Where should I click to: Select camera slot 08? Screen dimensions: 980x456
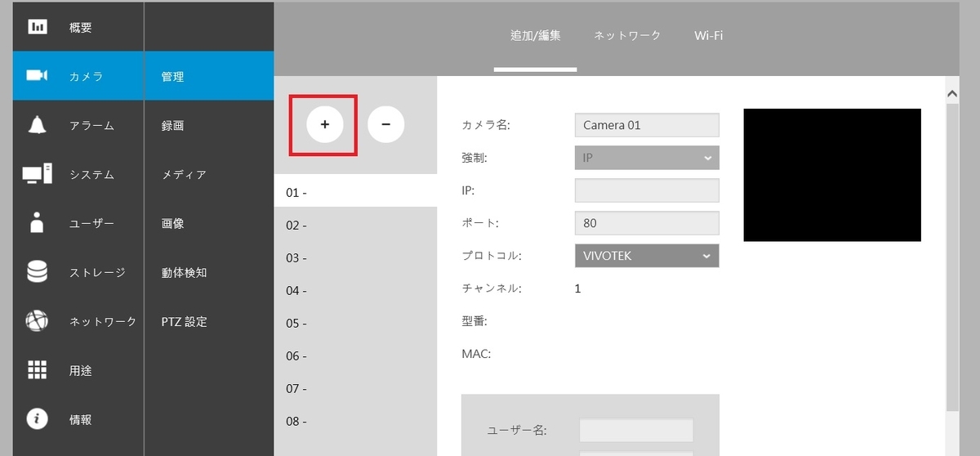(x=356, y=421)
